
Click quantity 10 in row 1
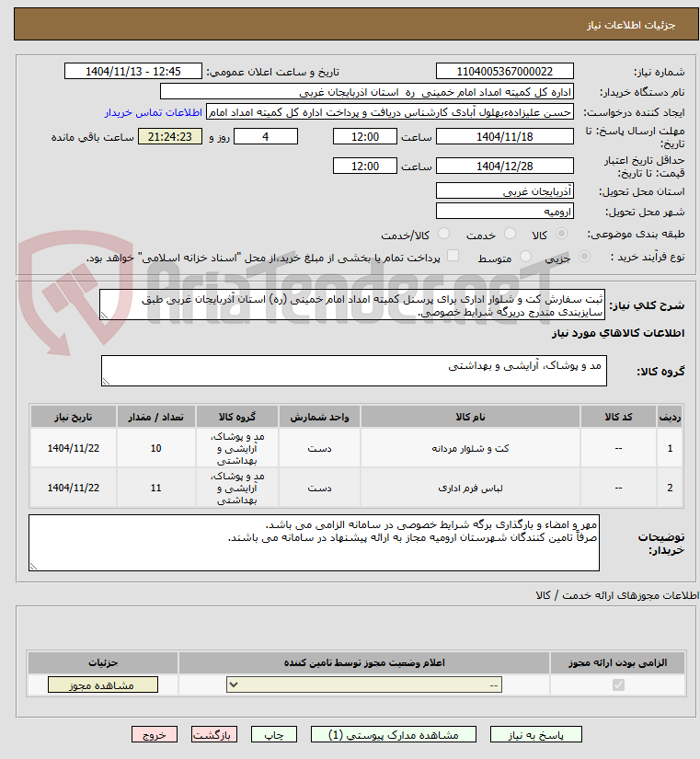pyautogui.click(x=155, y=448)
